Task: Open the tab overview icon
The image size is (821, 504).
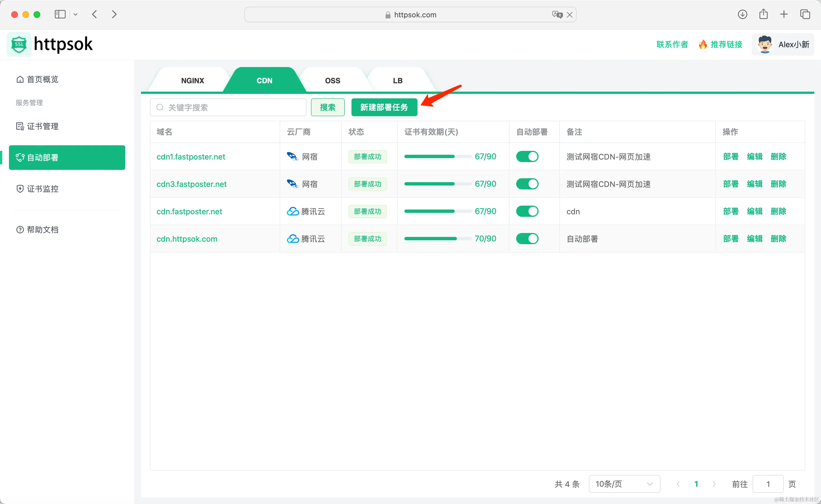Action: tap(805, 14)
